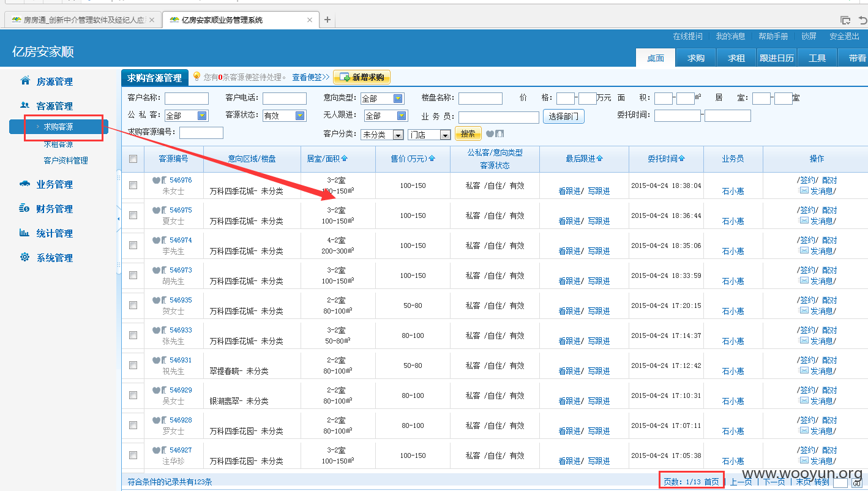Click 配对 for record 546975
The height and width of the screenshot is (491, 868).
(829, 210)
